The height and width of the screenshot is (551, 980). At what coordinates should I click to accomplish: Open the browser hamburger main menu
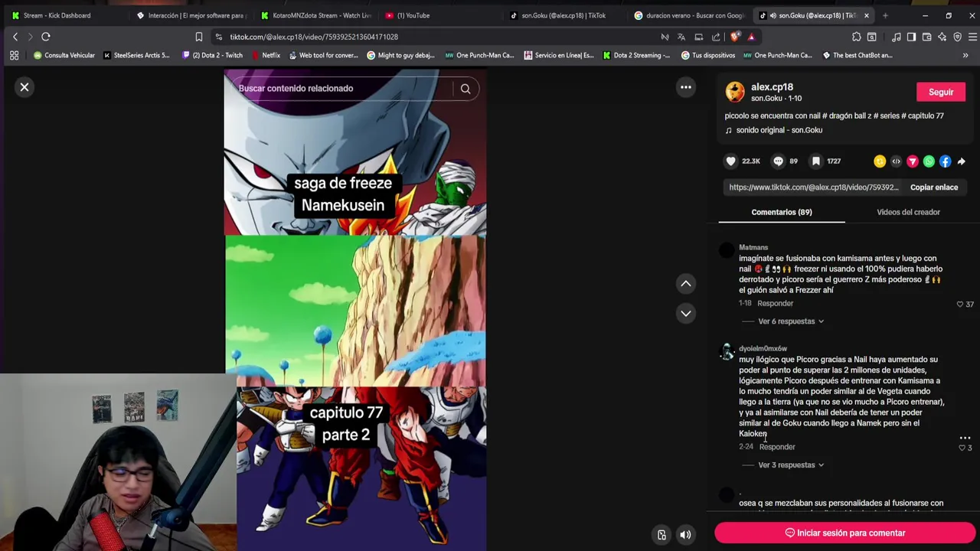coord(972,37)
